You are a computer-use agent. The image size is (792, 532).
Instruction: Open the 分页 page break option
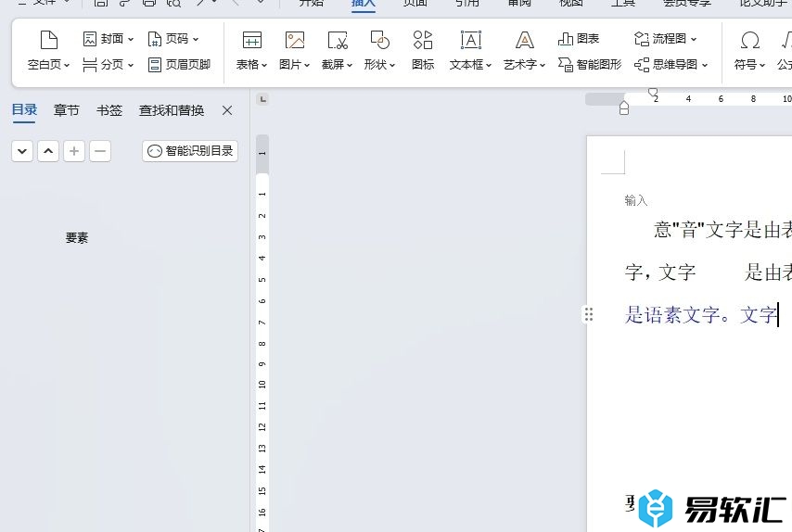(x=109, y=65)
